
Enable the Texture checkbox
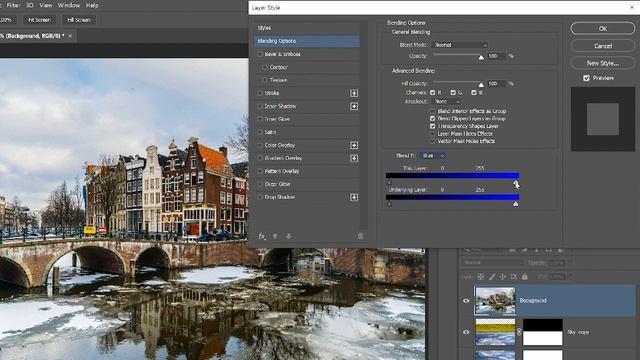(x=265, y=80)
